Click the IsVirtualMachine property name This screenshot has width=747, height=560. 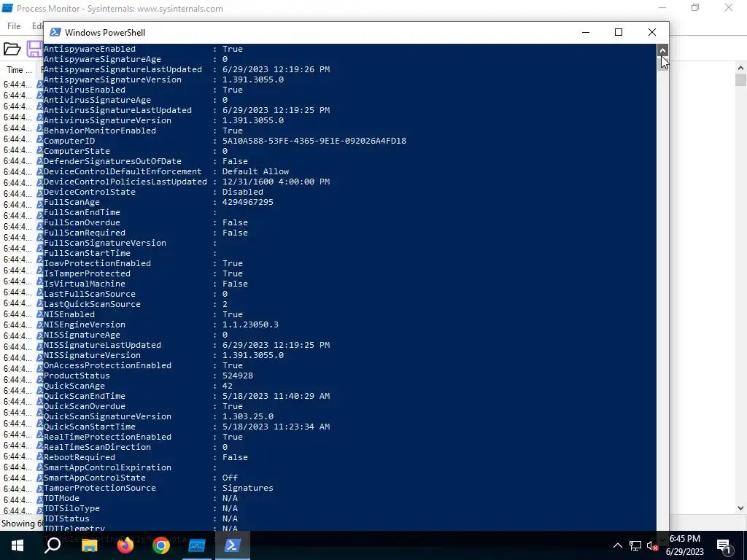click(85, 284)
